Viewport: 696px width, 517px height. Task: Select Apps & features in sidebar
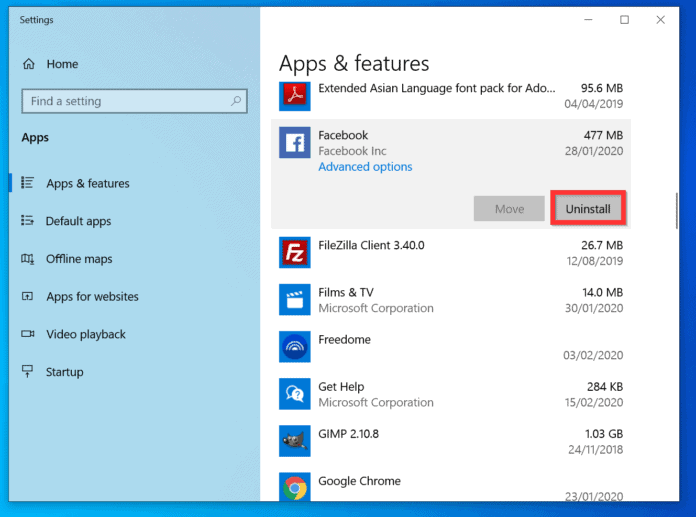88,183
